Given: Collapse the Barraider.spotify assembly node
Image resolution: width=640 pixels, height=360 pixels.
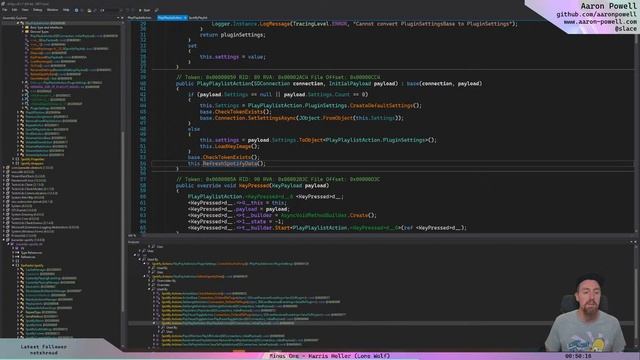Looking at the screenshot, I should tap(4, 240).
